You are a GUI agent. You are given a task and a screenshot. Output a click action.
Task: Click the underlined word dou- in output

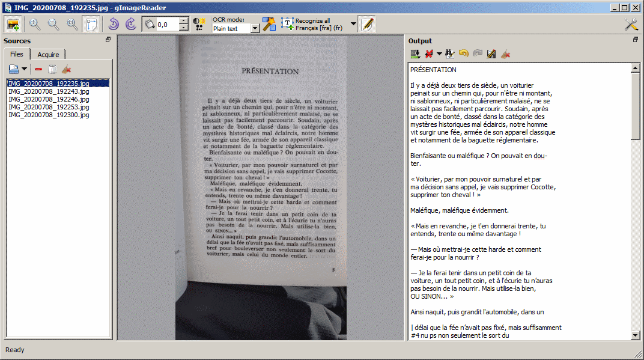tap(540, 156)
